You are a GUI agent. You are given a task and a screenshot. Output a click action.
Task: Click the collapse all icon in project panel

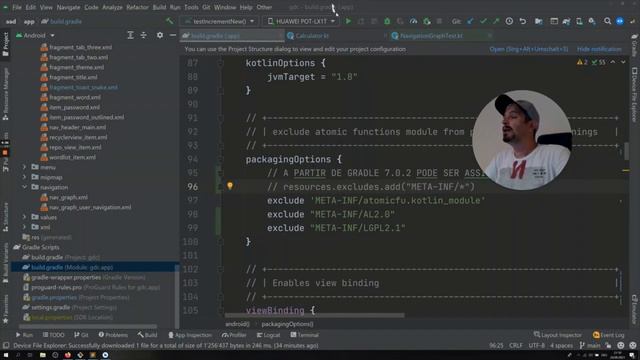pos(143,36)
